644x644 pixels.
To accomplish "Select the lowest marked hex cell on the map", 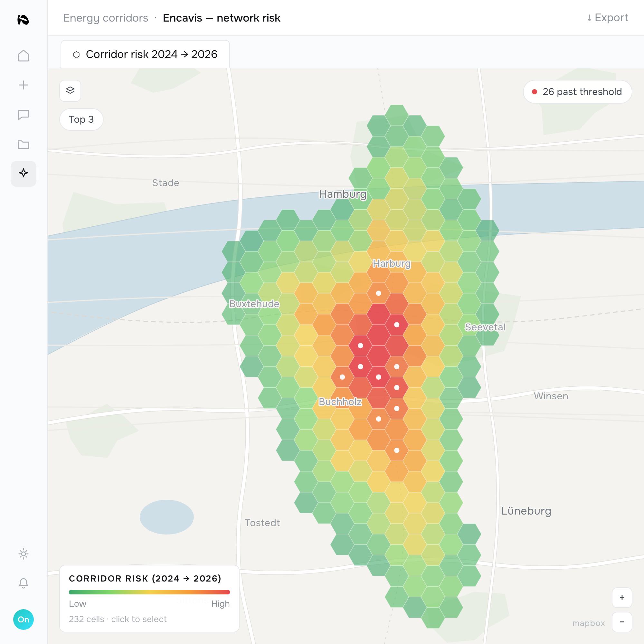I will (x=397, y=450).
